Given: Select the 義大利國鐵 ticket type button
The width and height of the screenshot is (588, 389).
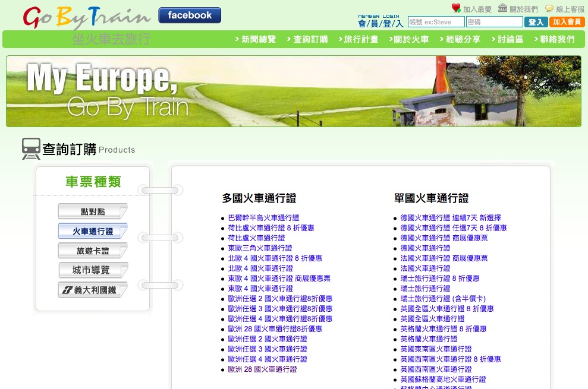Looking at the screenshot, I should [x=93, y=290].
